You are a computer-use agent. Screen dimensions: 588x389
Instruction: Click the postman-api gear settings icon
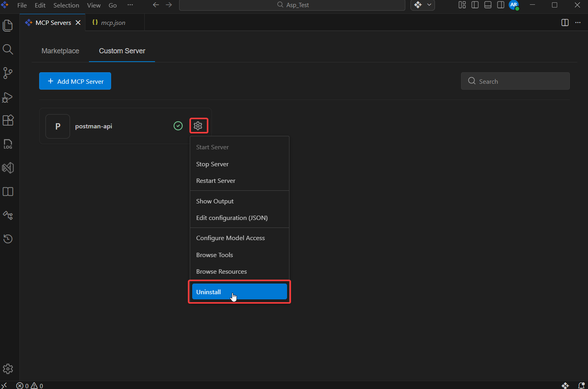[x=198, y=126]
